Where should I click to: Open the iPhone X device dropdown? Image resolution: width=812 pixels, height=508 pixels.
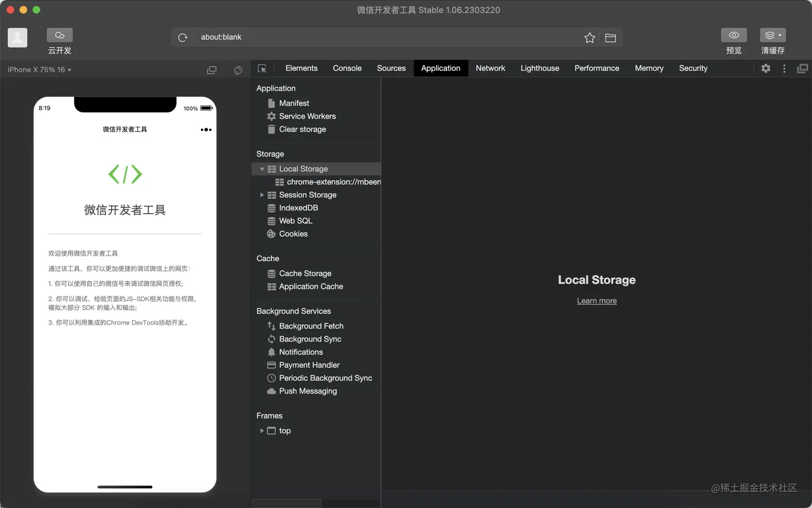point(38,69)
